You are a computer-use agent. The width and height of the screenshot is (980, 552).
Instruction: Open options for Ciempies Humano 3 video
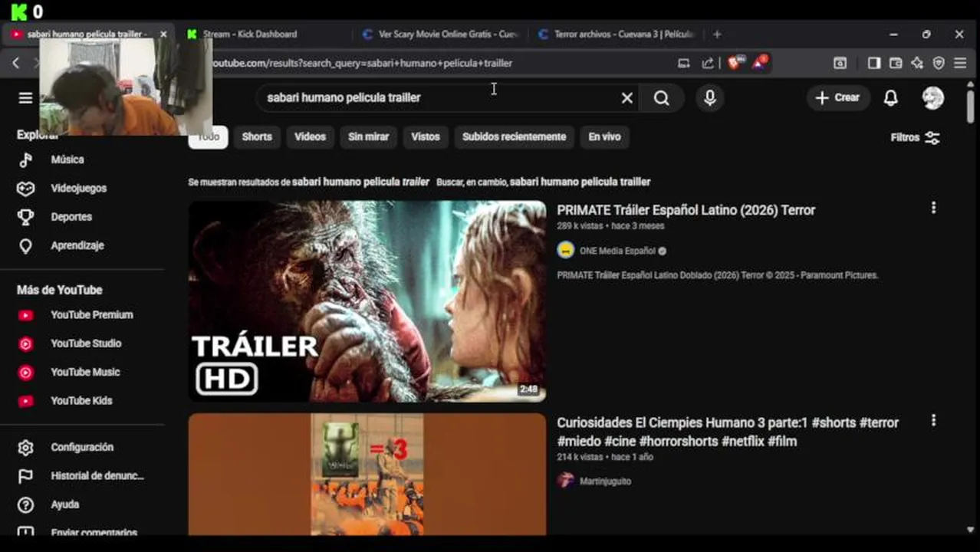pos(933,420)
